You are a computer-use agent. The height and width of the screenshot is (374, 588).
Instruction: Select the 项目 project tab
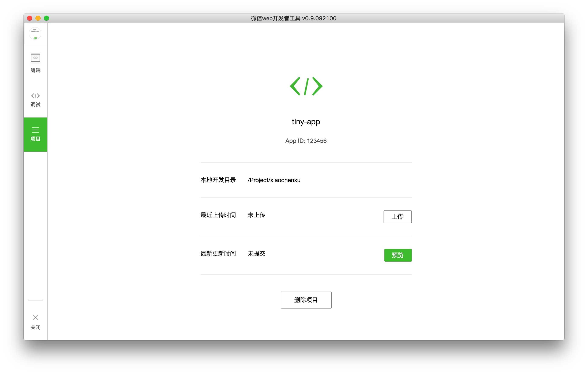click(x=35, y=134)
